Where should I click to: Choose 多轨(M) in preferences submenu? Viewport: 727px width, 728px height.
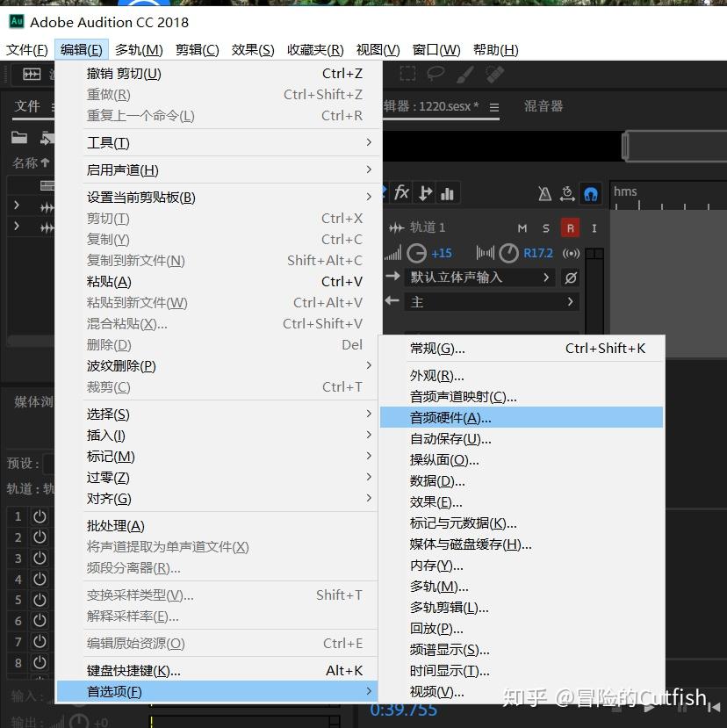pyautogui.click(x=522, y=587)
